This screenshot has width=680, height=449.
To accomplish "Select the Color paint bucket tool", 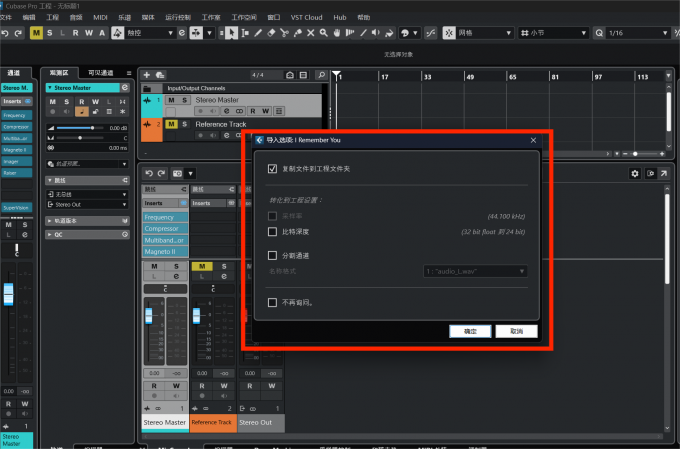I will [x=389, y=33].
